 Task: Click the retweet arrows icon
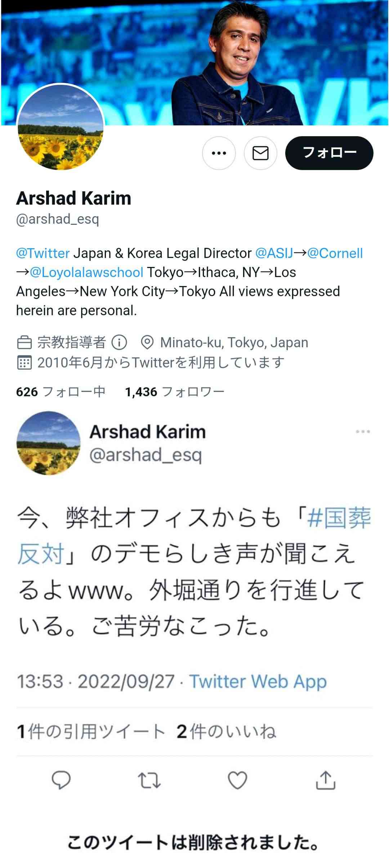[149, 780]
